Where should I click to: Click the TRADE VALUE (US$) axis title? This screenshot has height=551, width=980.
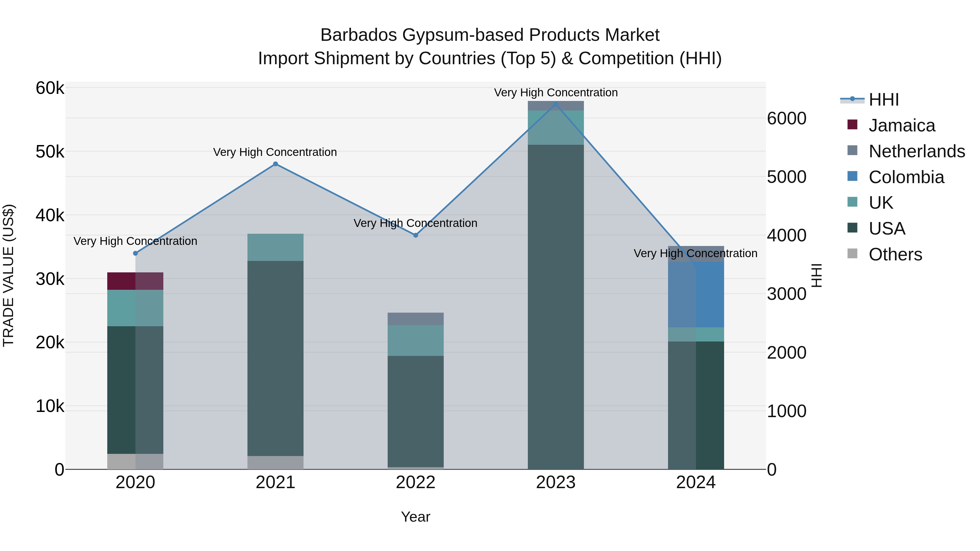pos(8,275)
